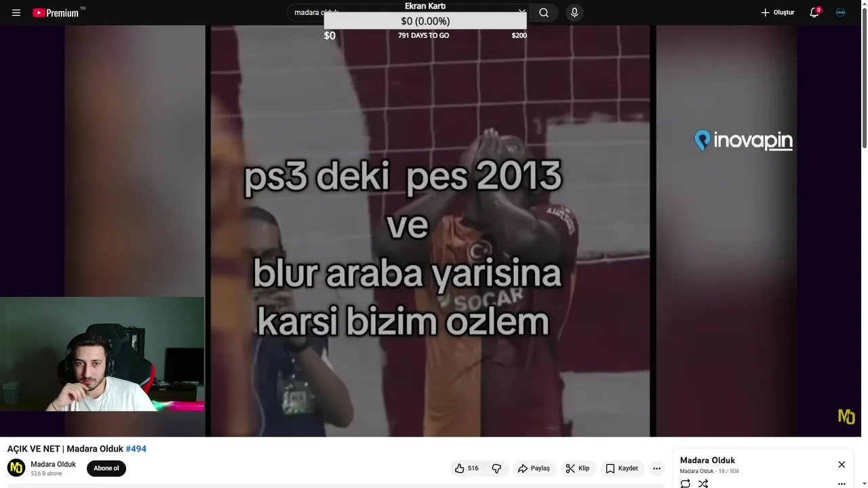Open the Oluştur create button
868x488 pixels.
[x=777, y=13]
